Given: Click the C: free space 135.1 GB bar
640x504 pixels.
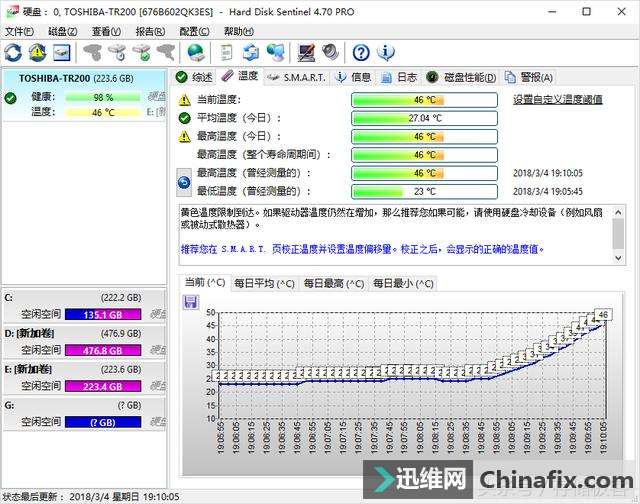Looking at the screenshot, I should (x=103, y=314).
